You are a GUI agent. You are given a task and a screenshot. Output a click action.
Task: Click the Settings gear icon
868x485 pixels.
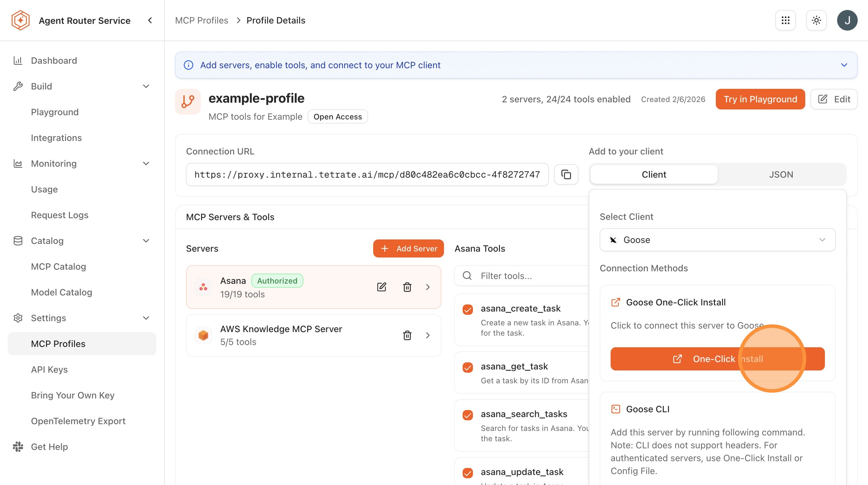coord(17,318)
